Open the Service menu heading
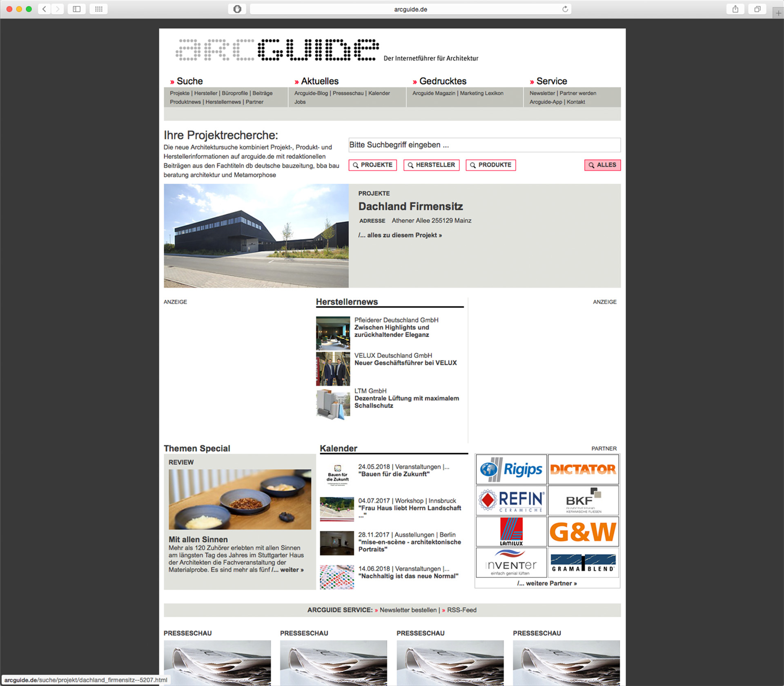784x686 pixels. coord(551,81)
